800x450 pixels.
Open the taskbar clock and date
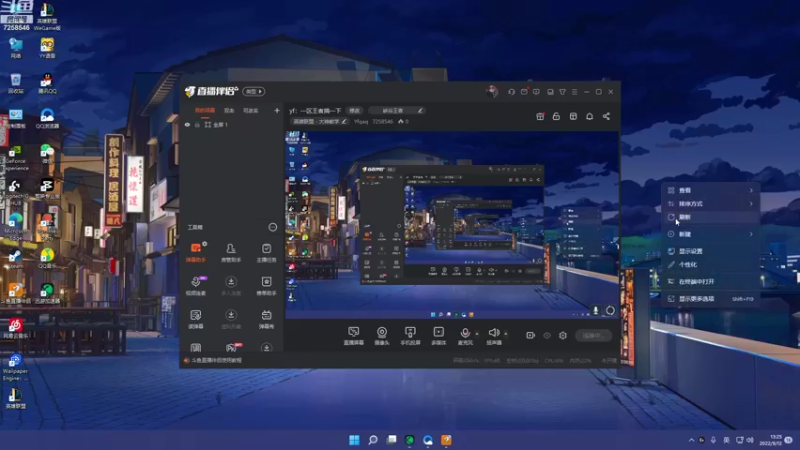click(771, 440)
